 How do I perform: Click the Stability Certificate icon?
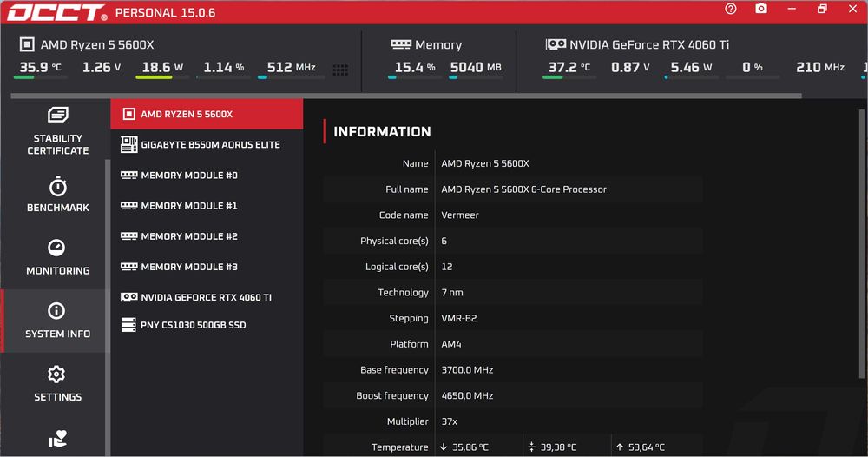tap(57, 115)
